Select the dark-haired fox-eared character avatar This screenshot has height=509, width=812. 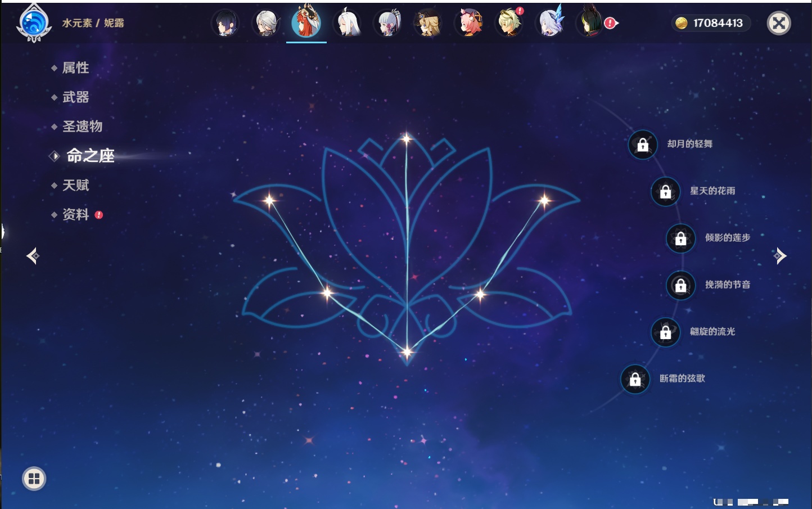point(590,23)
